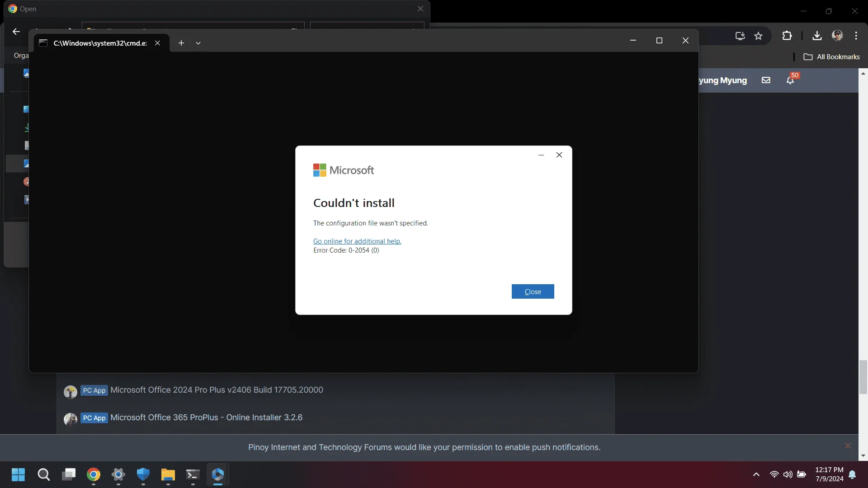Maximize the terminal window

pyautogui.click(x=659, y=41)
